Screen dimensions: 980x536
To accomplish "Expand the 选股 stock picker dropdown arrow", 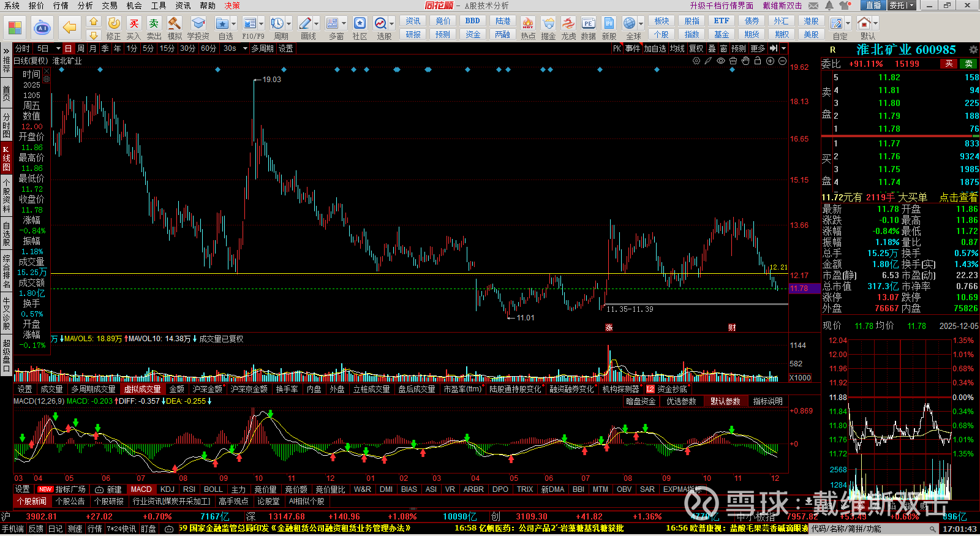I will click(393, 24).
